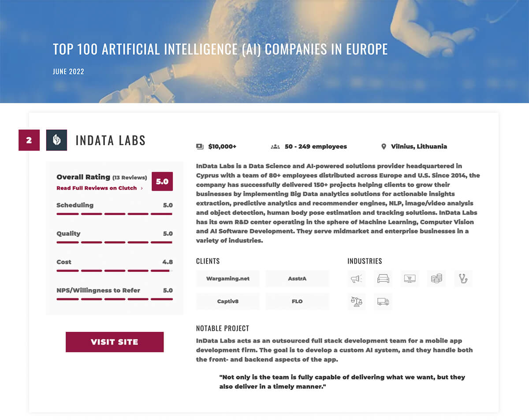
Task: Click the logistics truck industry icon
Action: click(383, 301)
